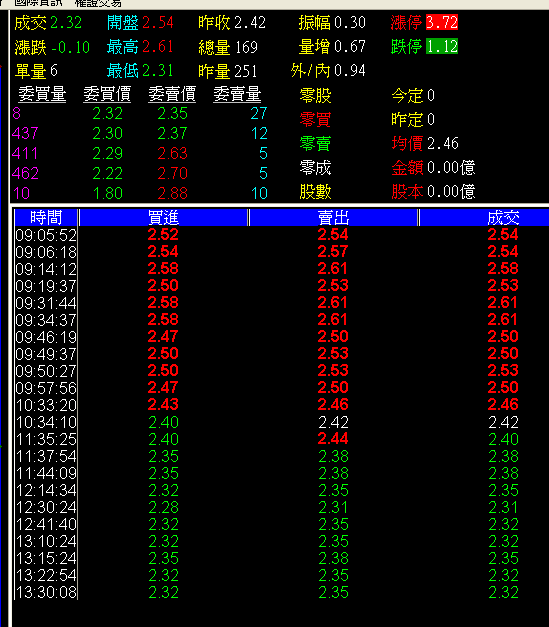
Task: Click the 金額 value 0.00億
Action: [451, 167]
